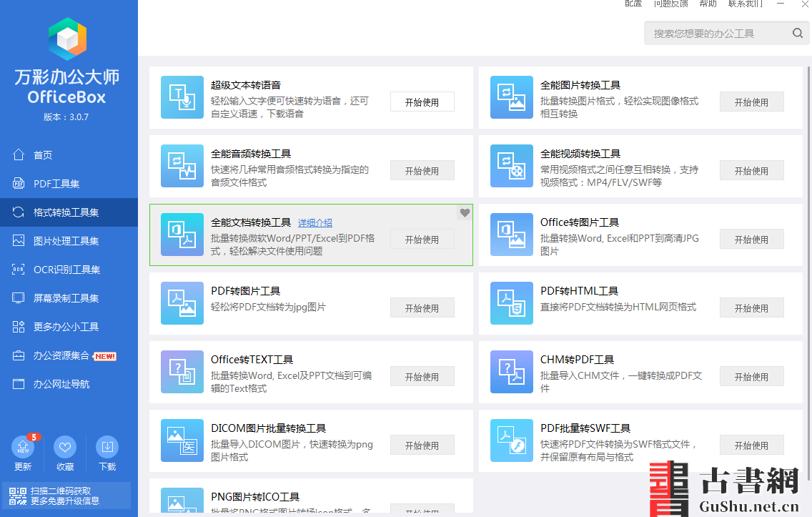
Task: Open 屏幕录制工具集 in sidebar
Action: (x=69, y=298)
